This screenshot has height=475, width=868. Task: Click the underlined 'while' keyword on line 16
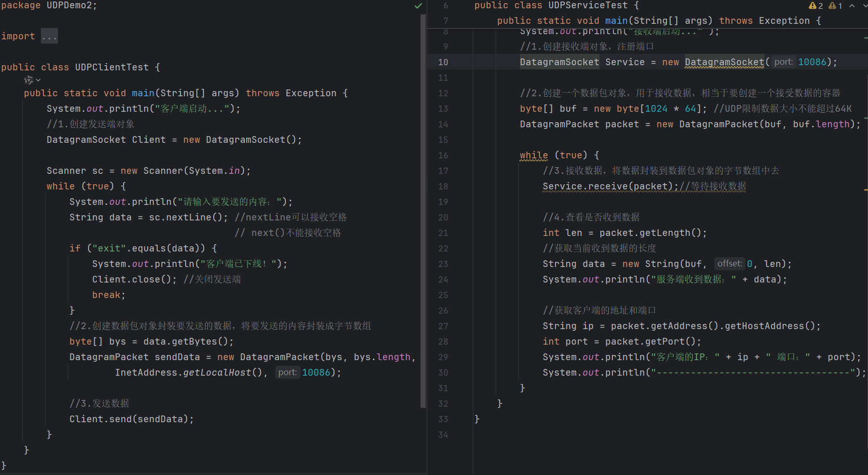534,155
